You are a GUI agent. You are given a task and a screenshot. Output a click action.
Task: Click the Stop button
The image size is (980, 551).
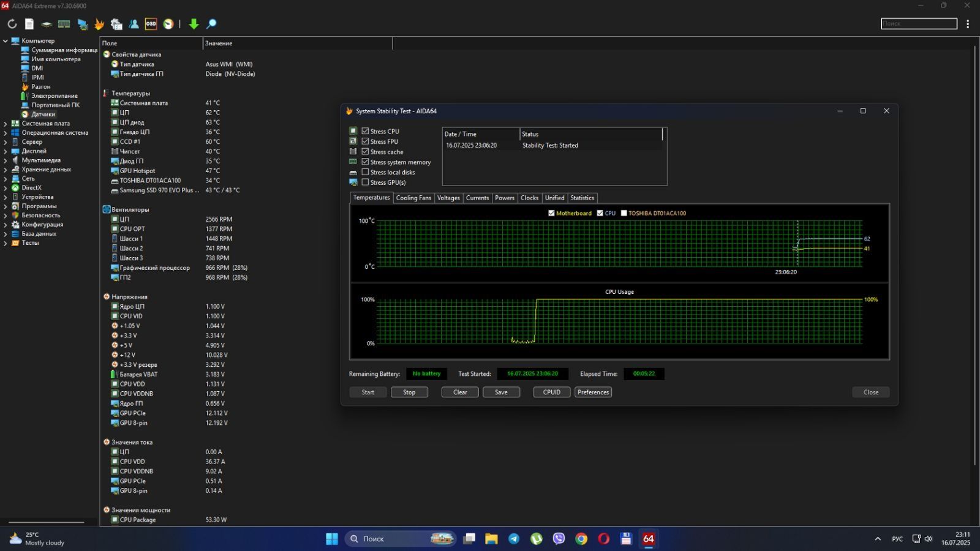tap(409, 392)
